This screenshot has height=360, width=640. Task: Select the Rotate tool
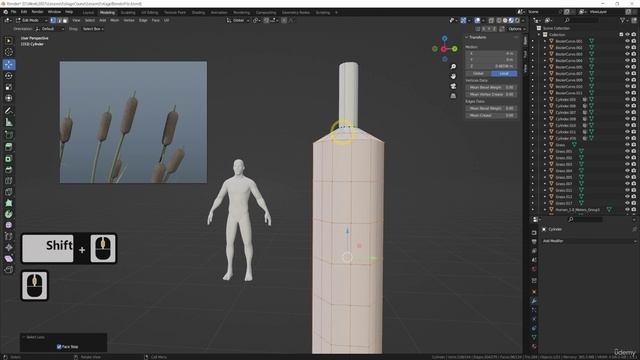(9, 76)
